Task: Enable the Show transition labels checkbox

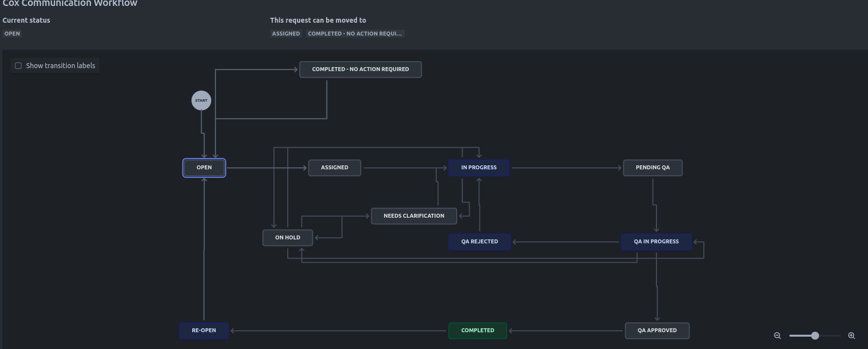Action: (x=18, y=66)
